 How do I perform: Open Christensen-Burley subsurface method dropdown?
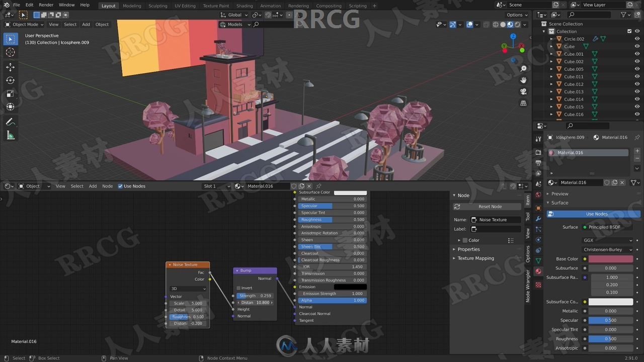[x=607, y=249]
